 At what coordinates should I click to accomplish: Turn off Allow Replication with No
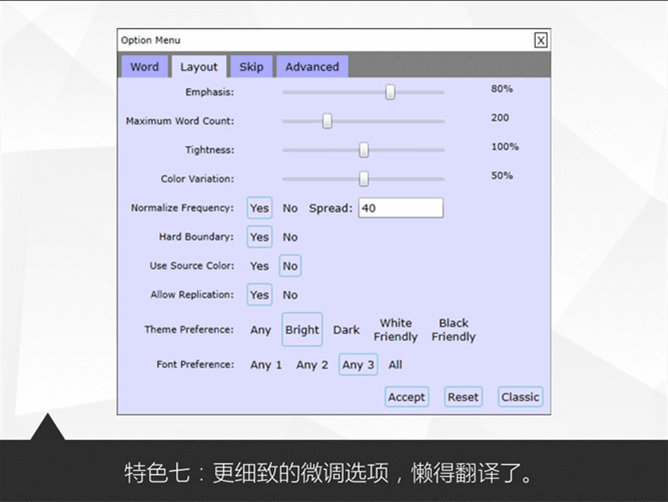290,295
